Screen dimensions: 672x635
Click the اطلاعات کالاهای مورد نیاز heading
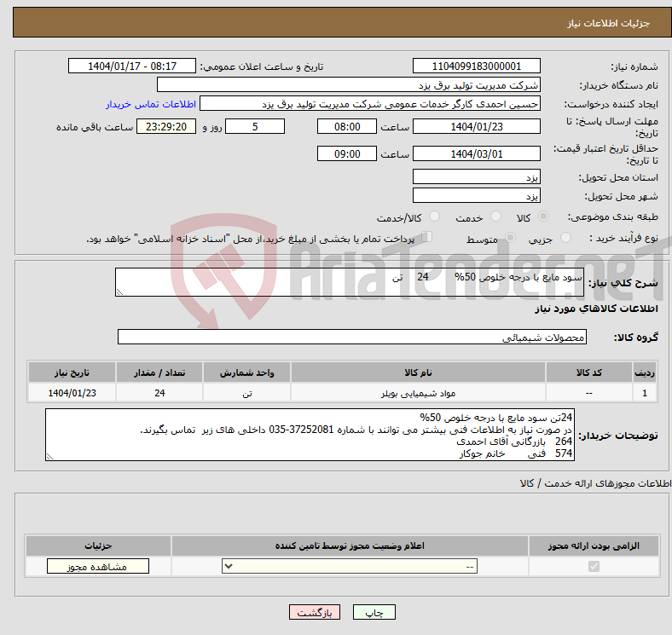click(596, 309)
